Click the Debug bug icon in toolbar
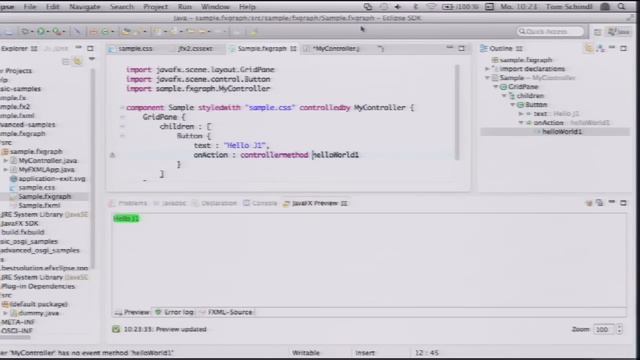The height and width of the screenshot is (360, 640). pos(25,31)
